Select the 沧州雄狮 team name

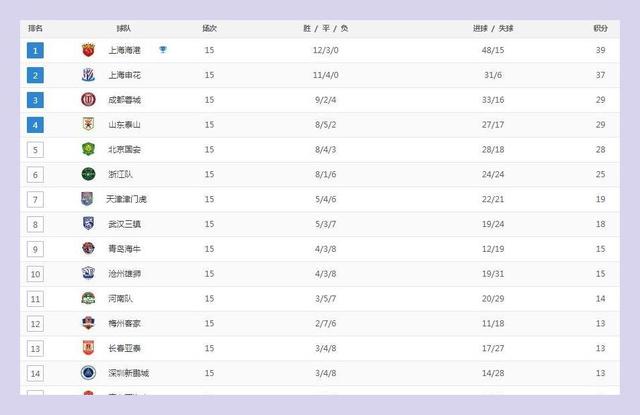pyautogui.click(x=124, y=274)
